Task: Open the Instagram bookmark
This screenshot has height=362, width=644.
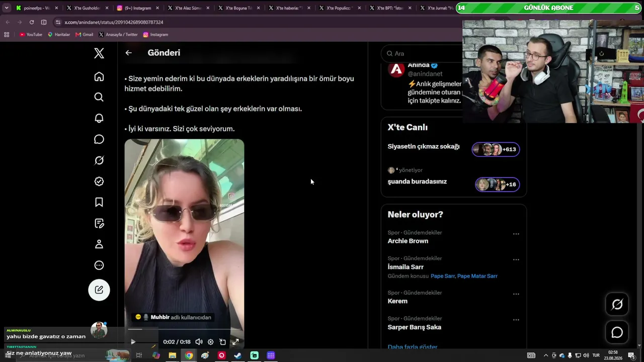Action: pos(155,35)
